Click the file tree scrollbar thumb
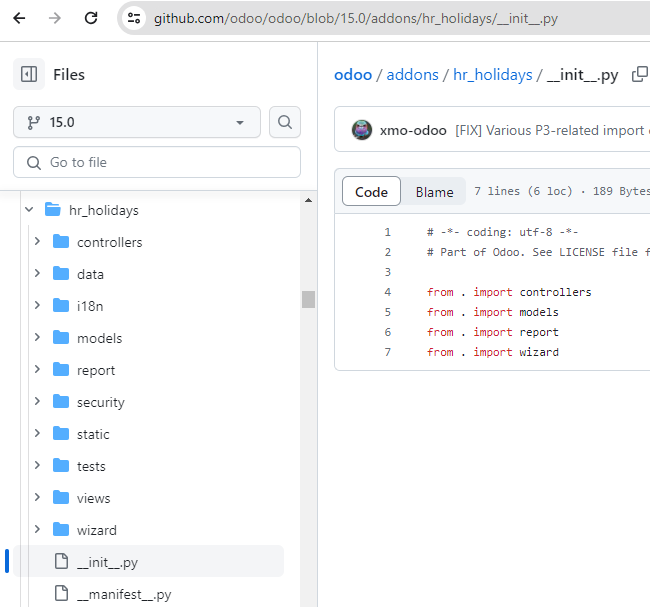The width and height of the screenshot is (650, 607). click(308, 299)
